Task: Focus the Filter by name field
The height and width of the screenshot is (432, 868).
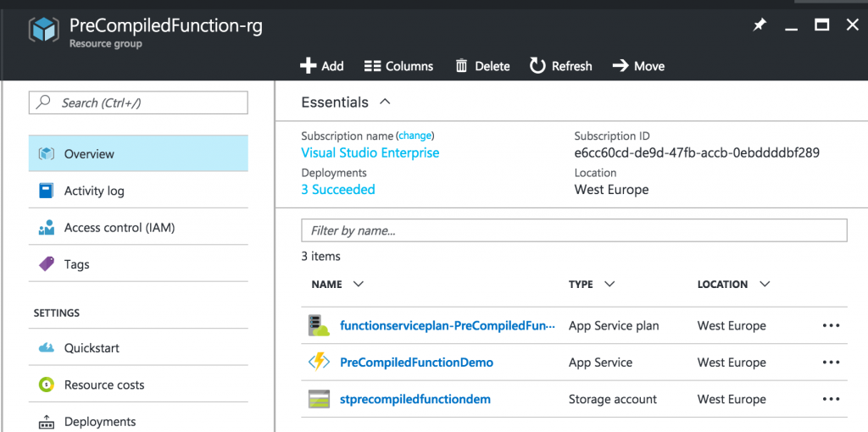Action: pos(574,230)
